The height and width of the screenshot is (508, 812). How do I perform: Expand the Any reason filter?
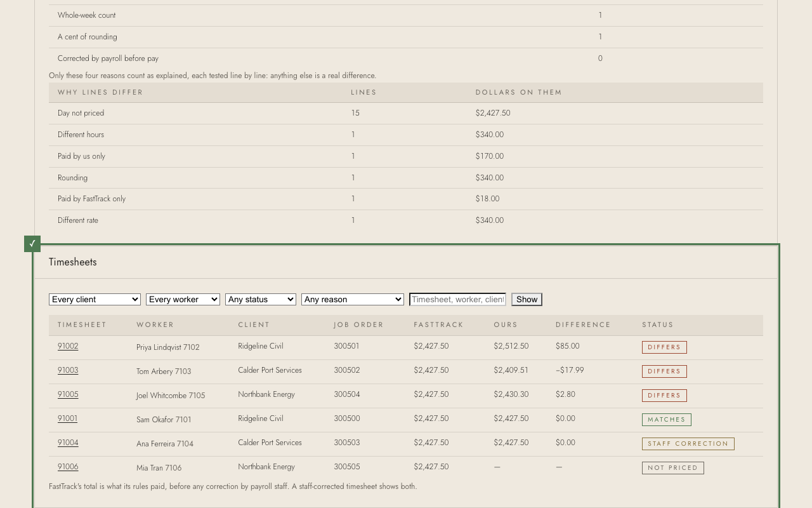click(x=353, y=299)
